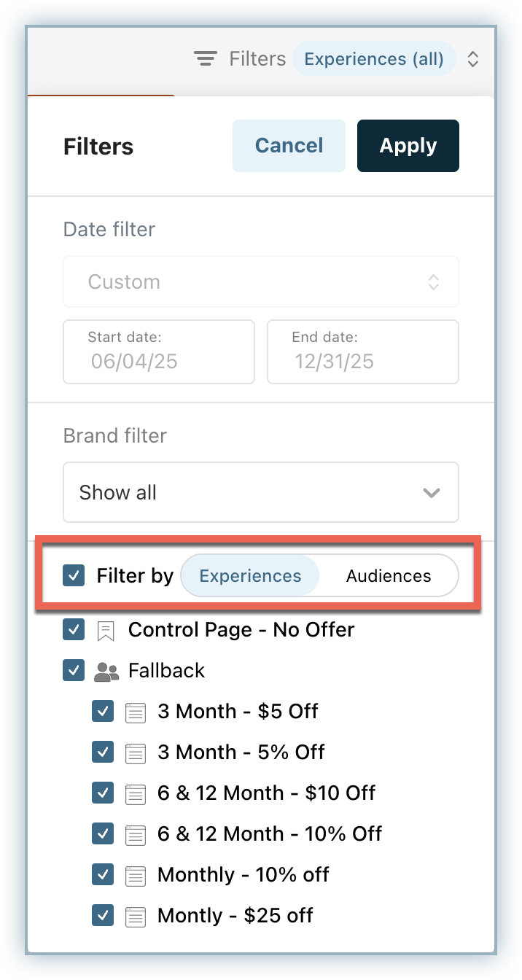Click page icon for Montly - $25 off
Screen dimensions: 522x980
136,915
